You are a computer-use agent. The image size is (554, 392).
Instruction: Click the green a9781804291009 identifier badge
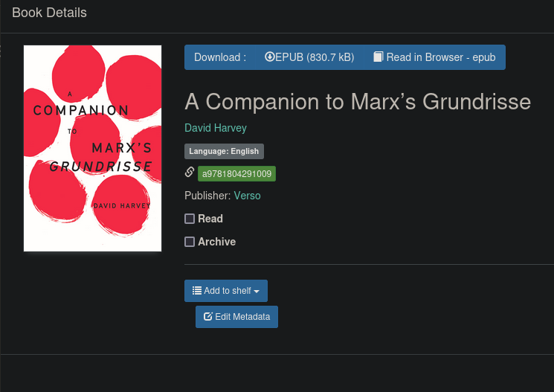coord(236,173)
